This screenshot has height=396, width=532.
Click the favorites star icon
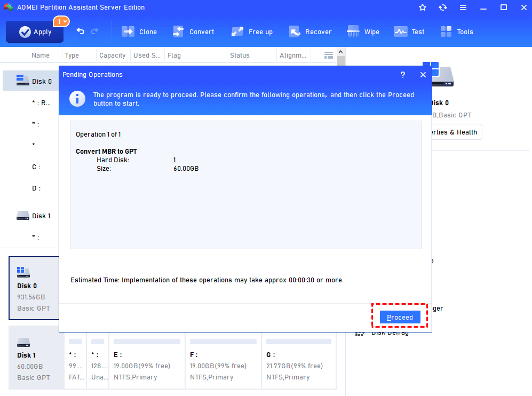coord(423,7)
